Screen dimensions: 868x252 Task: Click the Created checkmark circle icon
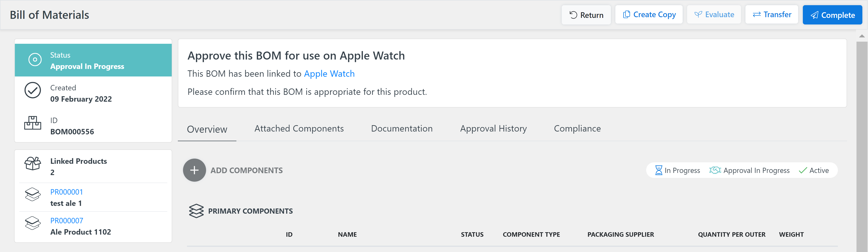[x=33, y=90]
